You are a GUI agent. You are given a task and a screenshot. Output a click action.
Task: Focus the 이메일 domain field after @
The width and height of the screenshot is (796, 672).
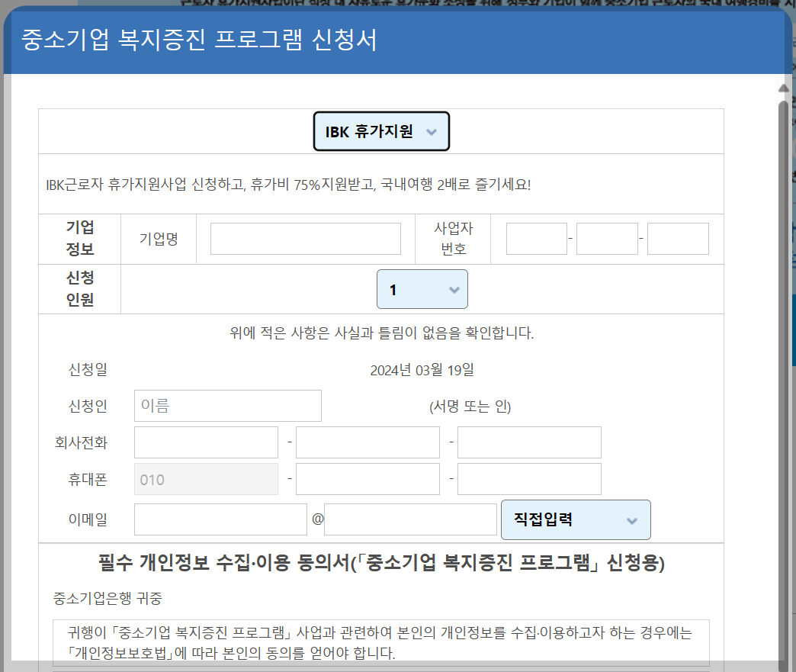[x=411, y=519]
